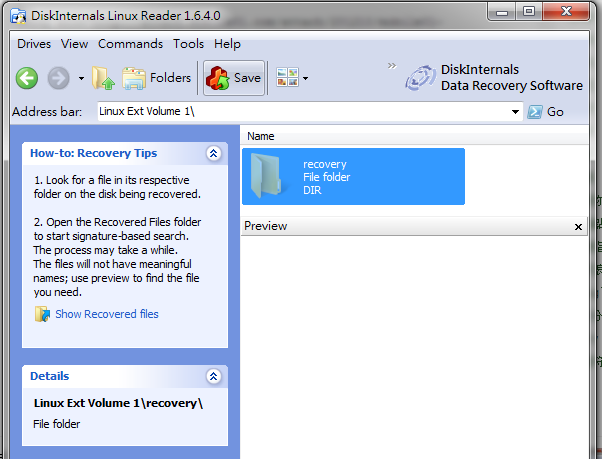This screenshot has height=459, width=602.
Task: Go back with the green arrow
Action: (27, 78)
